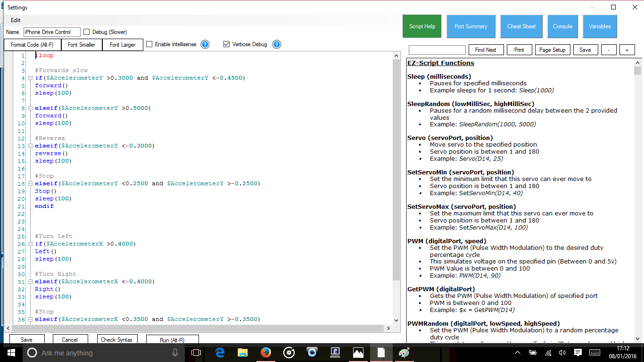Click the "SetServoMin (servoPort, position)" heading

[461, 172]
